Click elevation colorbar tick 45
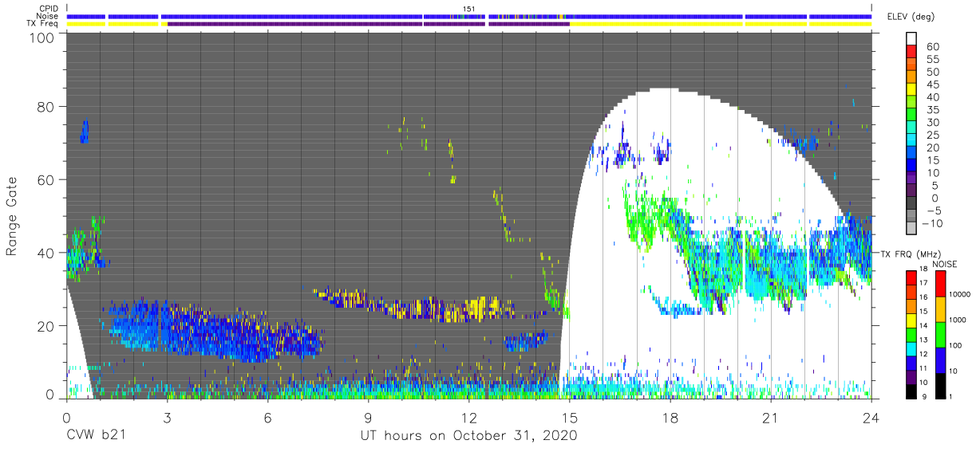This screenshot has height=452, width=980. point(933,85)
